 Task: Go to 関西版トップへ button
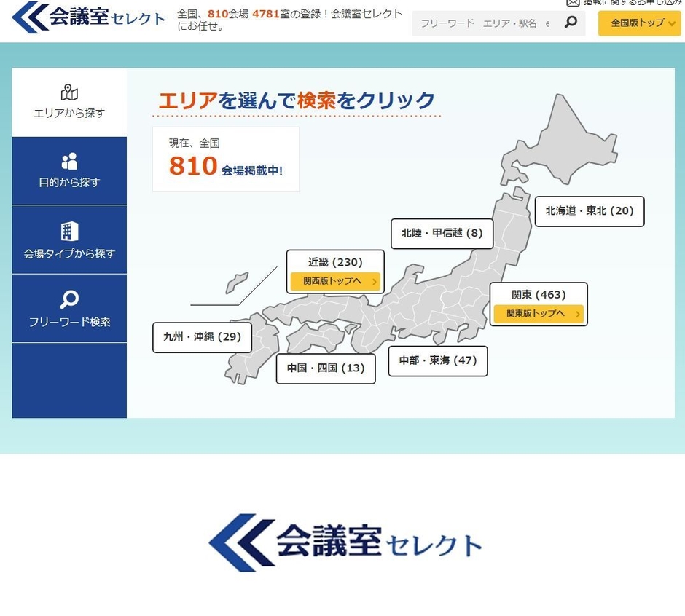[x=335, y=281]
